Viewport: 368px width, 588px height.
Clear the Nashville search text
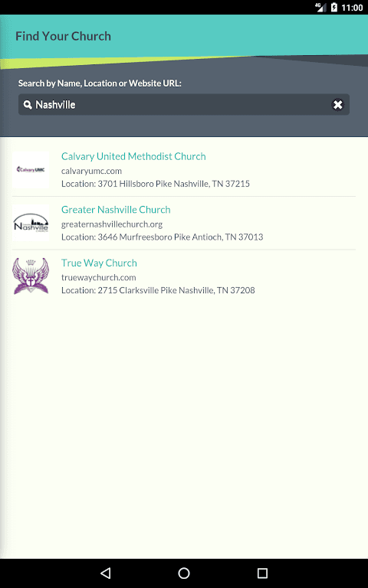[337, 105]
